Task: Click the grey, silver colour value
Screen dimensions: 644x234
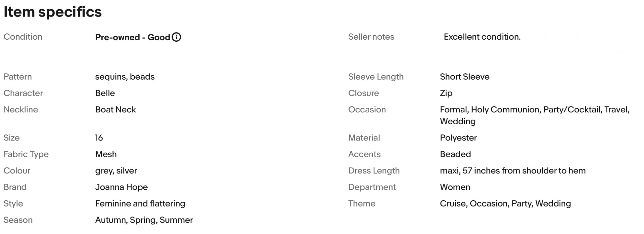Action: point(116,171)
